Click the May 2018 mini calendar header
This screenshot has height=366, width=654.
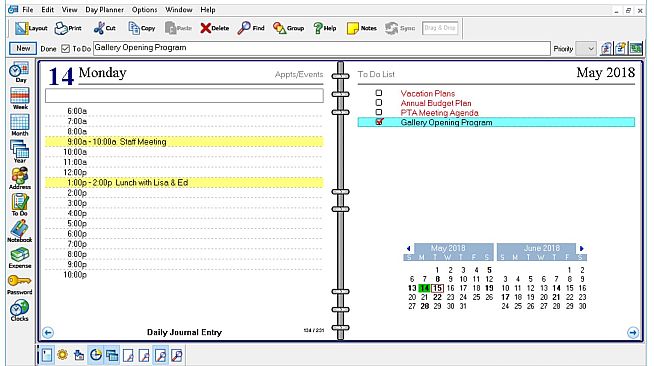pos(448,248)
